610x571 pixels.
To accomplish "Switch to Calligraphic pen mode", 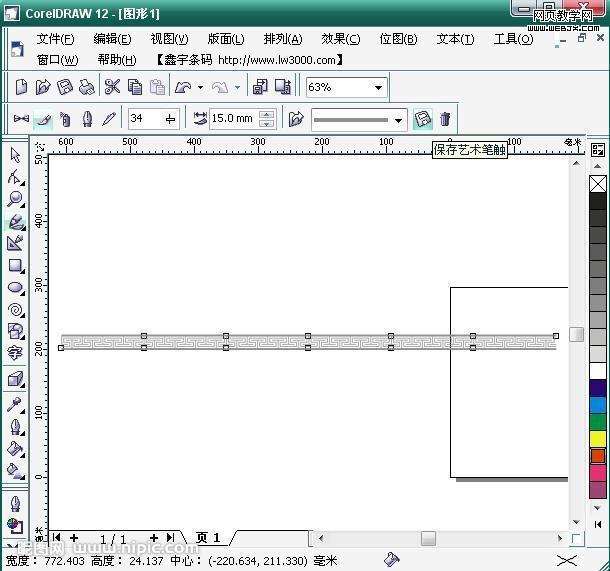I will pos(87,119).
